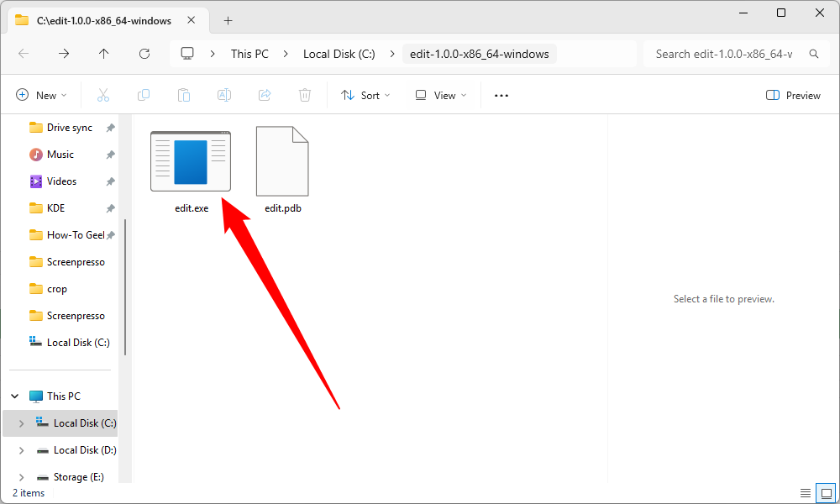The image size is (840, 504).
Task: Click the pin icon beside Music
Action: click(110, 155)
